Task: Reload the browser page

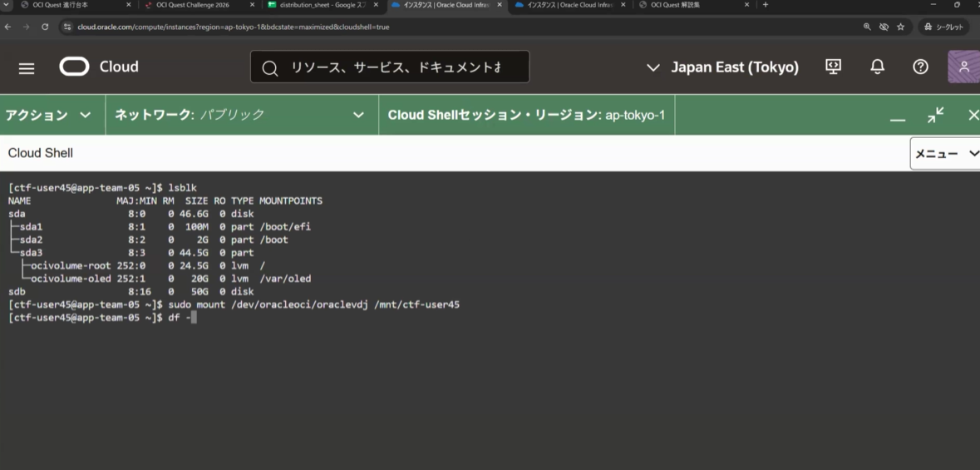Action: (45, 27)
